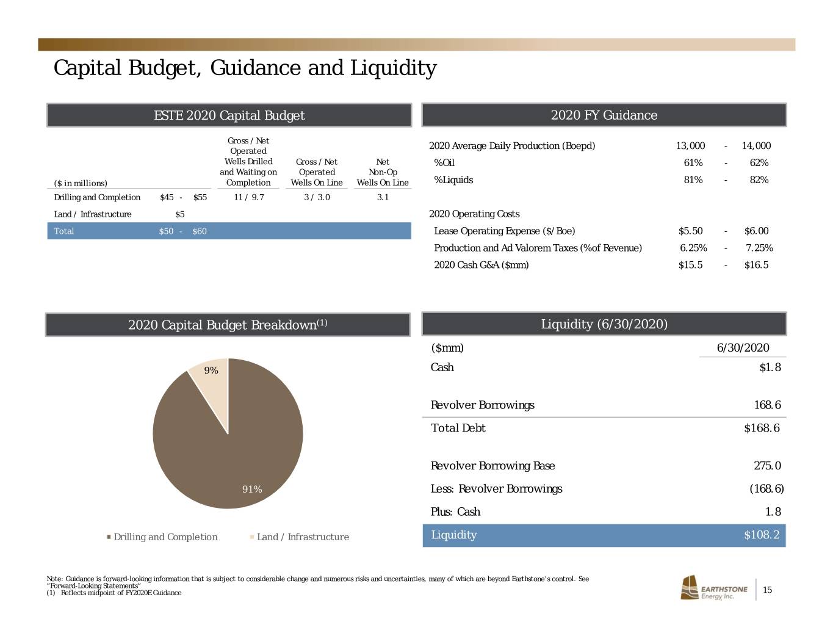Click the ($mm) liquidity table label
833x644 pixels.
pos(447,348)
